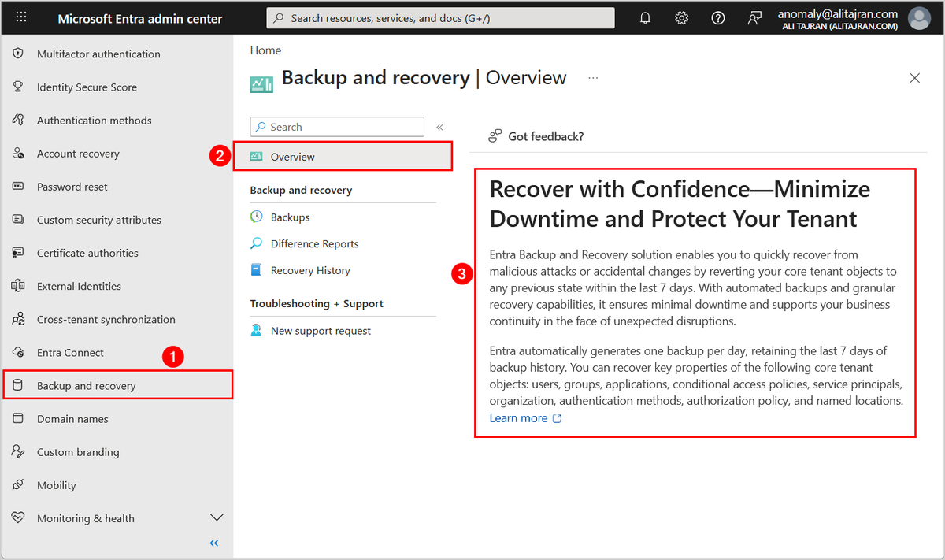
Task: Click the Backups clock icon
Action: tap(257, 217)
